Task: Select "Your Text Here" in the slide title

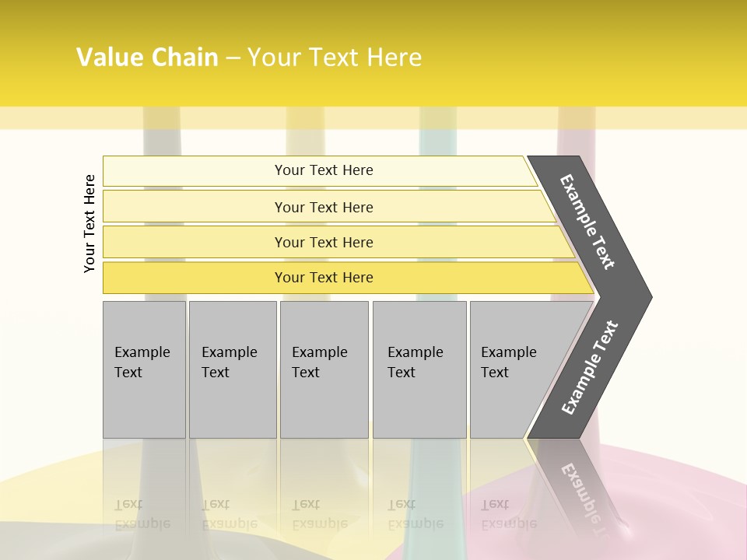Action: (x=335, y=57)
